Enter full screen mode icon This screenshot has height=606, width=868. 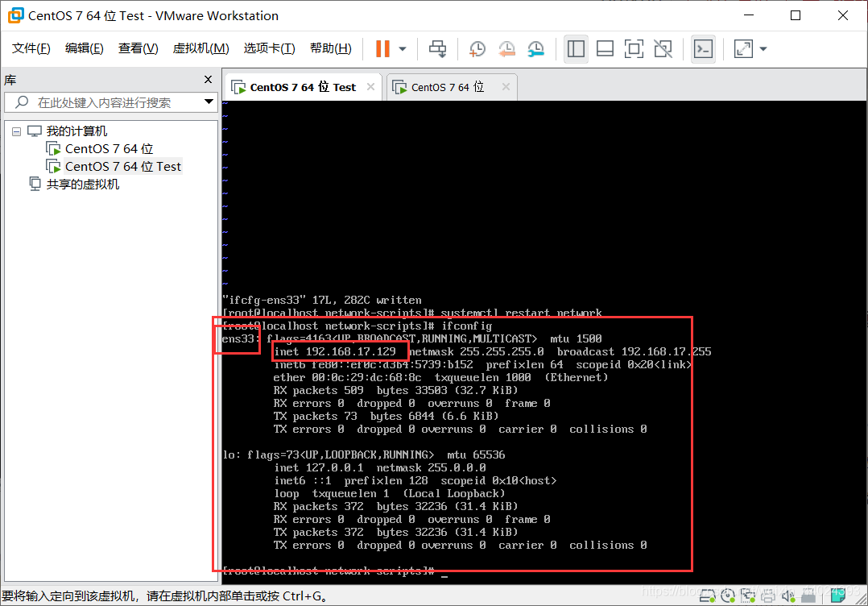pos(633,48)
